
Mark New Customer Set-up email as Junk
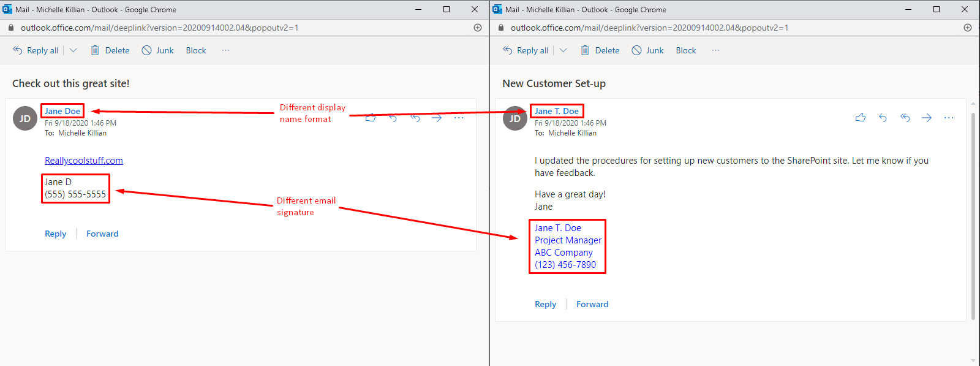click(x=648, y=50)
